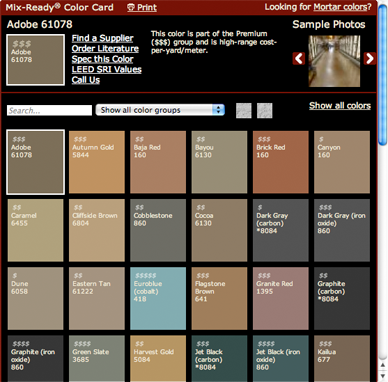
Task: Pick the Dune 6058 swatch
Action: coord(35,299)
